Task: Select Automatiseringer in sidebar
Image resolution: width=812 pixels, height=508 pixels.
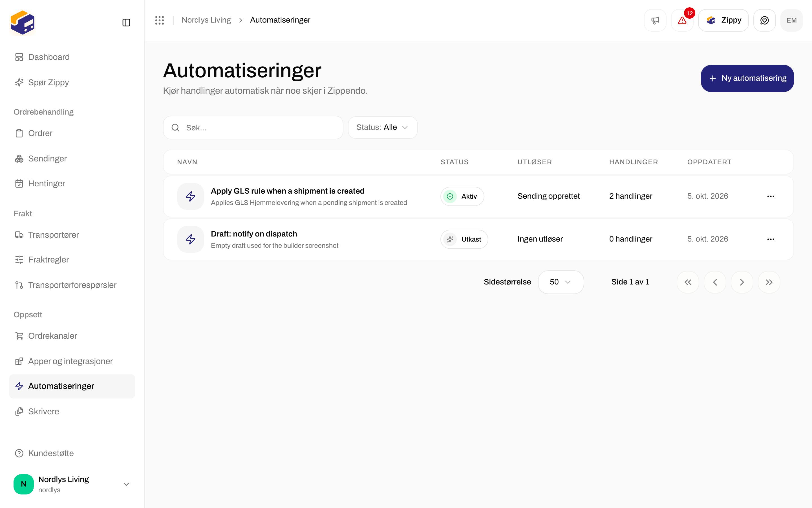Action: 72,386
